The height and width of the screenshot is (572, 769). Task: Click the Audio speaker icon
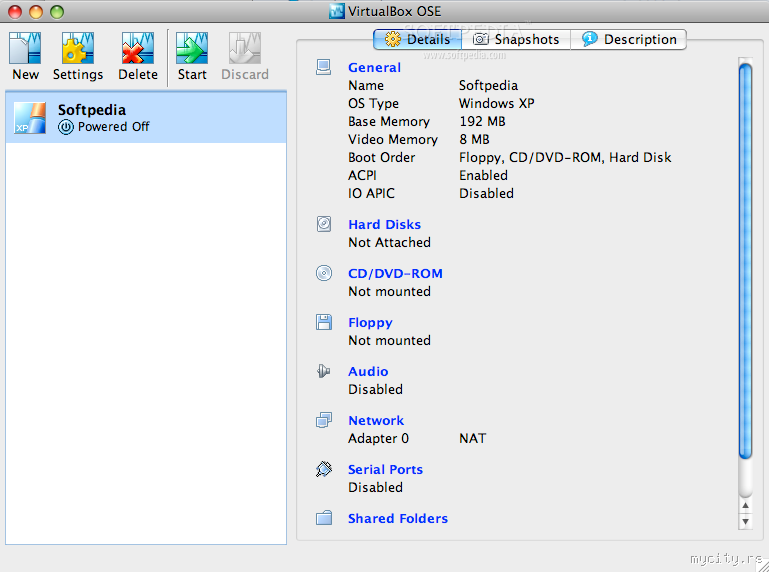323,371
